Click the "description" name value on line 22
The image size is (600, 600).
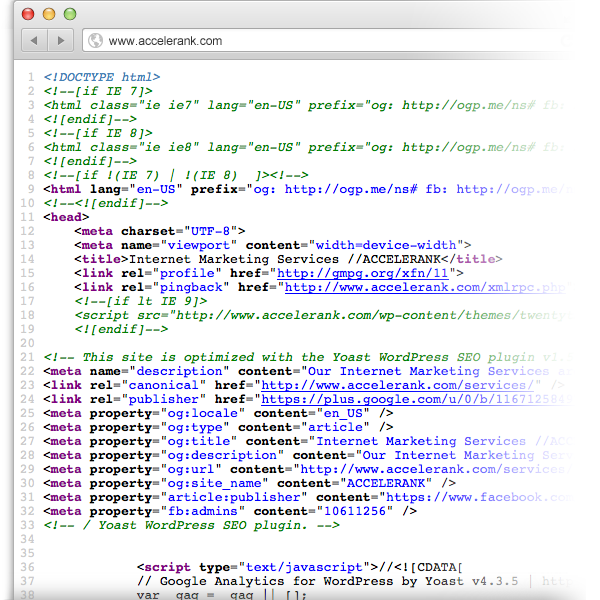[179, 372]
